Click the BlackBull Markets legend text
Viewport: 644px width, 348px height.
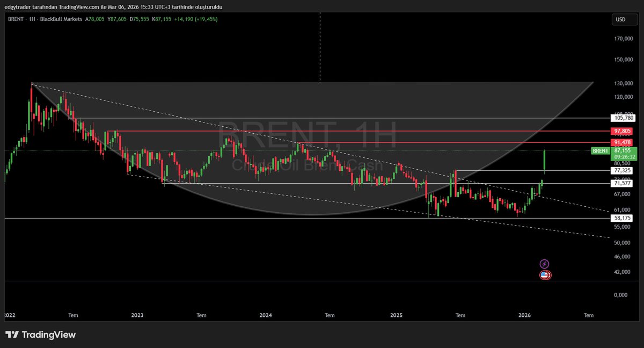tap(62, 19)
